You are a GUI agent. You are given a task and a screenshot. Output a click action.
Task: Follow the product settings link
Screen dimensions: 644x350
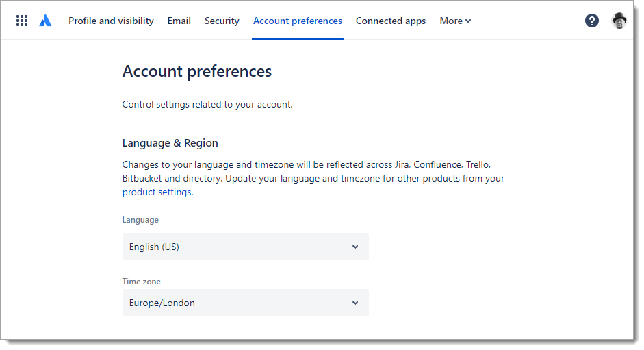coord(157,192)
